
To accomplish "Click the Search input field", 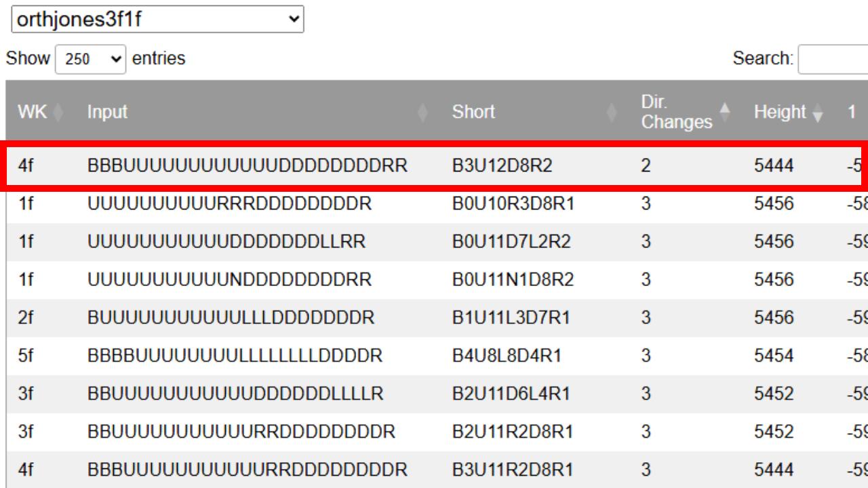I will click(833, 59).
